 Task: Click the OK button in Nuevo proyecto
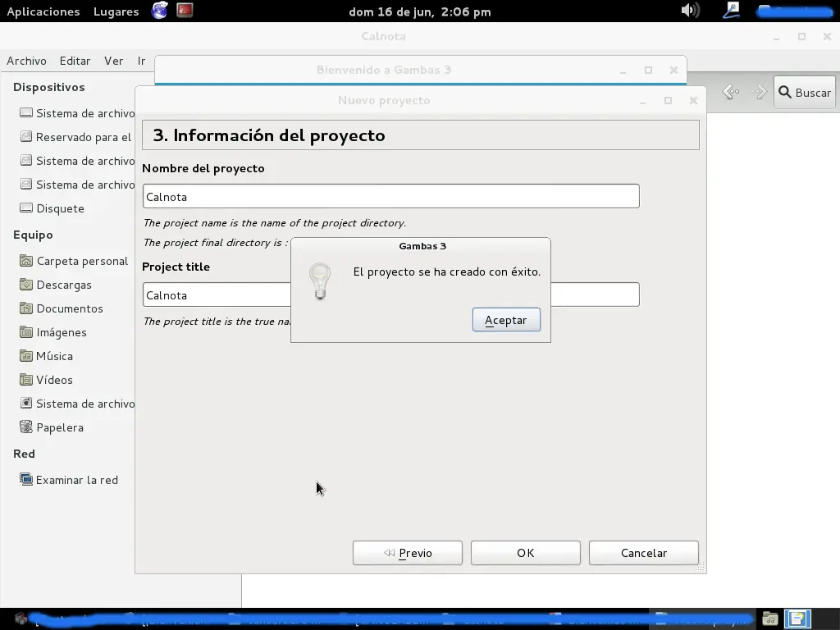click(525, 553)
